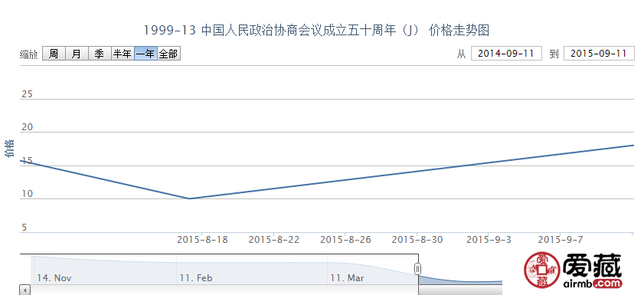Click the chart title text

(x=316, y=30)
